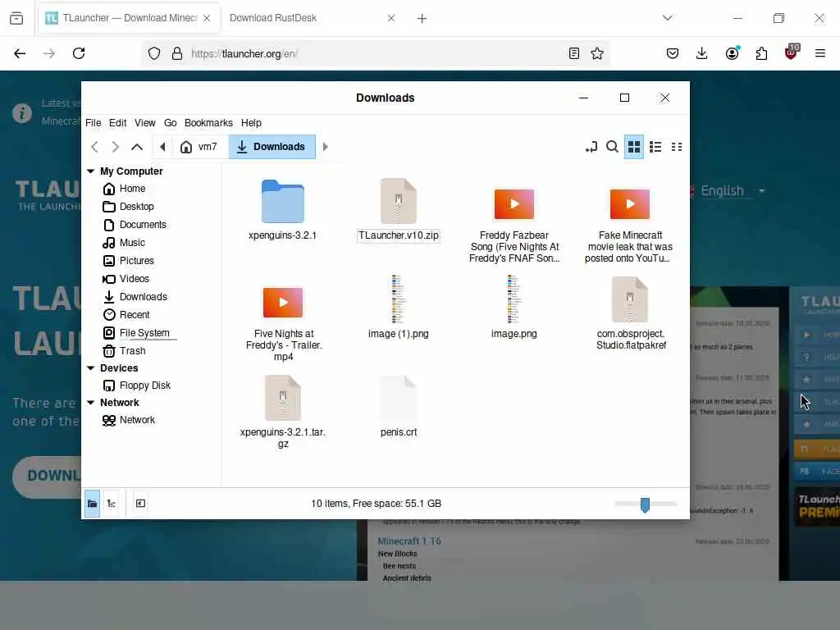Toggle location entry mode in file manager
The image size is (840, 630).
click(591, 147)
